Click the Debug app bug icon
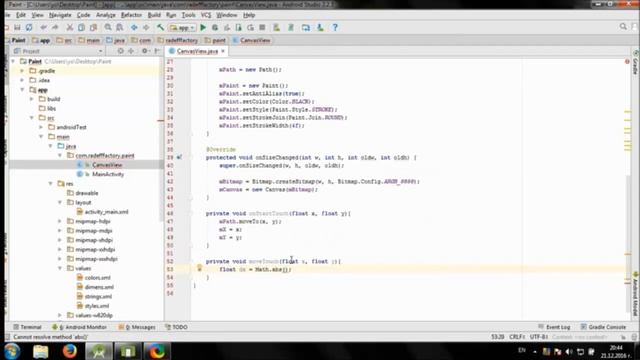Viewport: 640px width, 360px height. 215,27
